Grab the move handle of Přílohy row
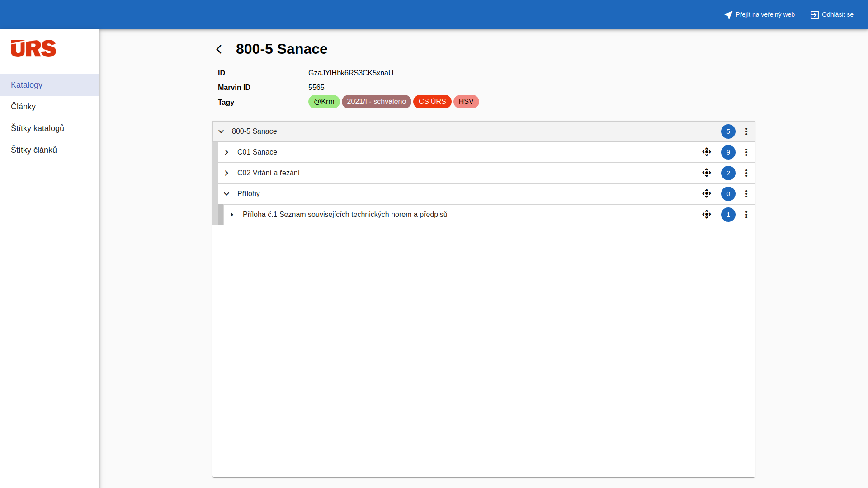The width and height of the screenshot is (868, 488). tap(707, 194)
